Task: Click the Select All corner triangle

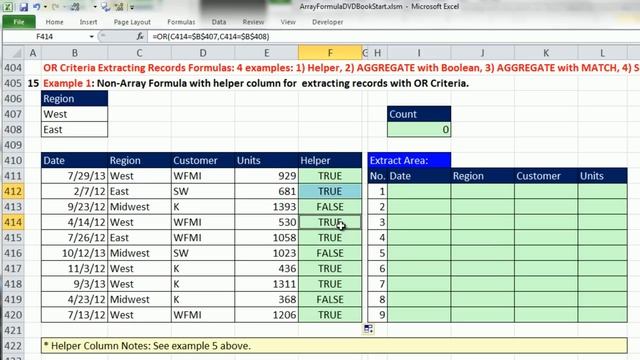Action: (x=14, y=53)
